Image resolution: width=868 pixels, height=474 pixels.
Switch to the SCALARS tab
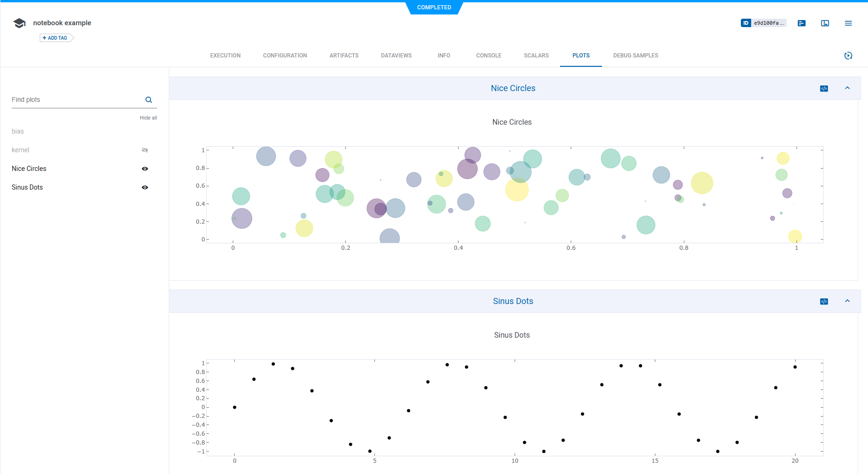536,56
